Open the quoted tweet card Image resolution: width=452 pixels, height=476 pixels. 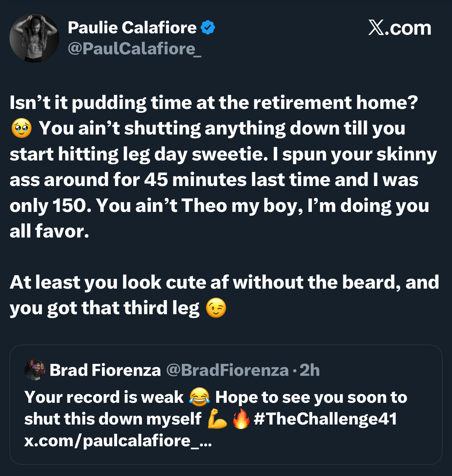click(226, 405)
